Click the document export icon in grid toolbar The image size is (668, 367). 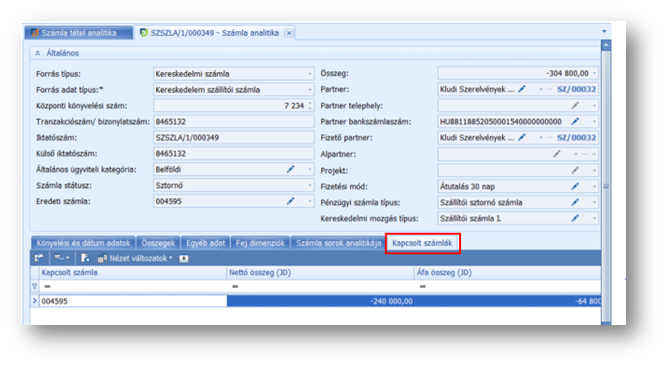[85, 258]
